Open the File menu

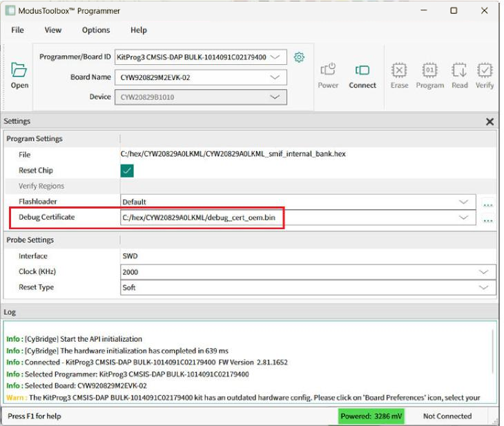coord(17,30)
